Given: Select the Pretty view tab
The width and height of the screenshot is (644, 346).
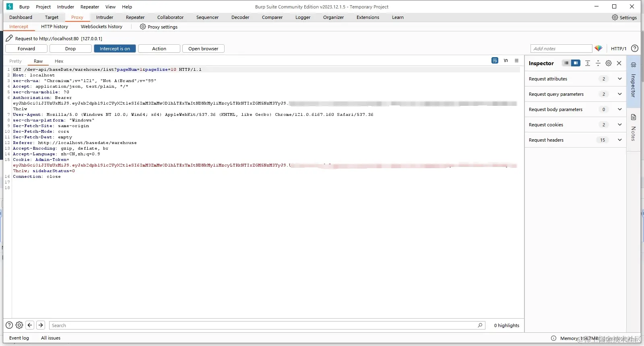Looking at the screenshot, I should [15, 61].
